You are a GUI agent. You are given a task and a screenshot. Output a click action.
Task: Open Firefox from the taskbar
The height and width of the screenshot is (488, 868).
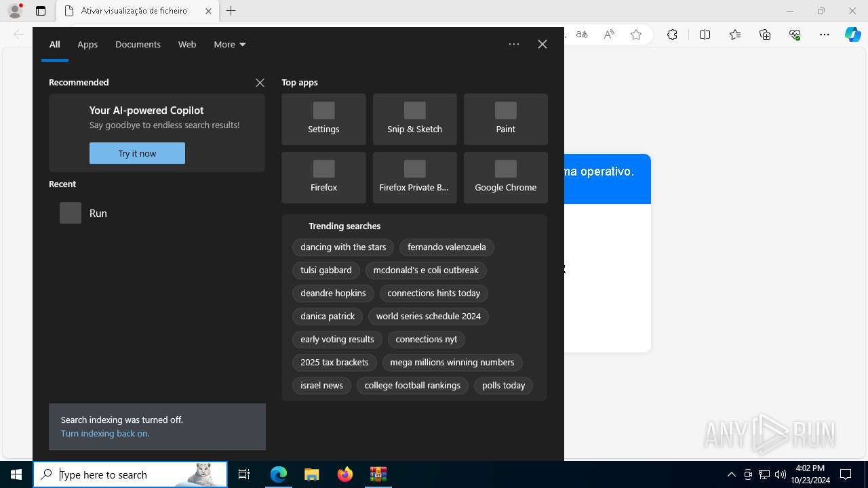point(344,474)
